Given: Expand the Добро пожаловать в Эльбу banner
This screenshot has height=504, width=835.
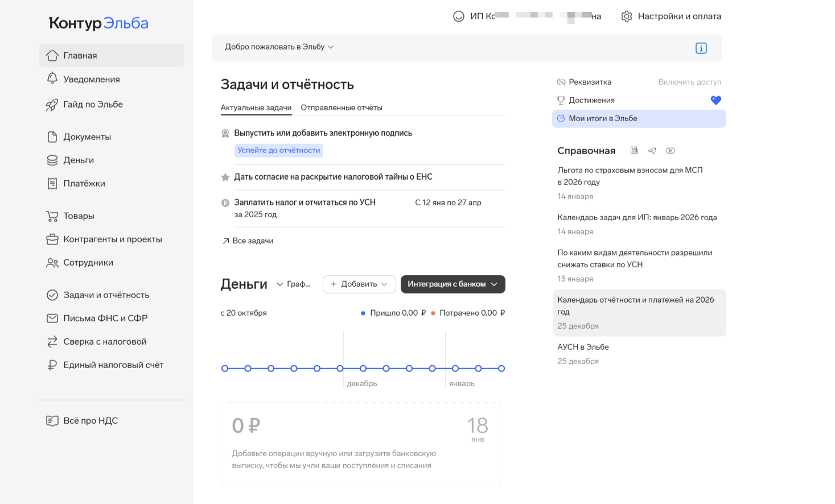Looking at the screenshot, I should (x=279, y=47).
